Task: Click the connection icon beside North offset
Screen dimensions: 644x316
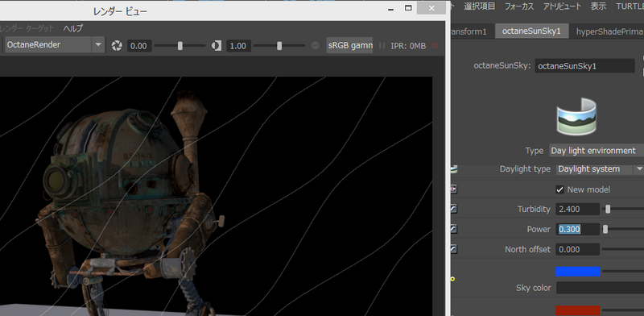Action: pyautogui.click(x=453, y=249)
